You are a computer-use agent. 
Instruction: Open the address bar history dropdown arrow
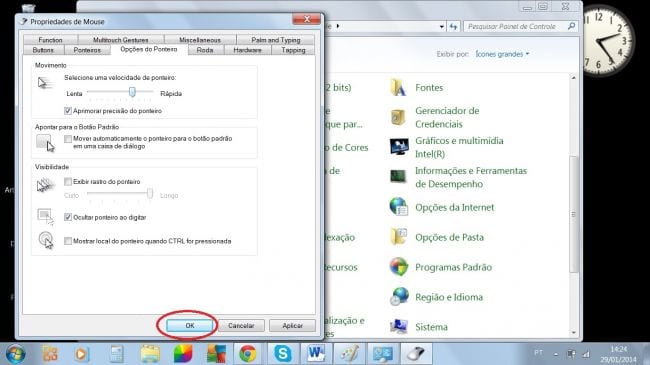click(441, 27)
